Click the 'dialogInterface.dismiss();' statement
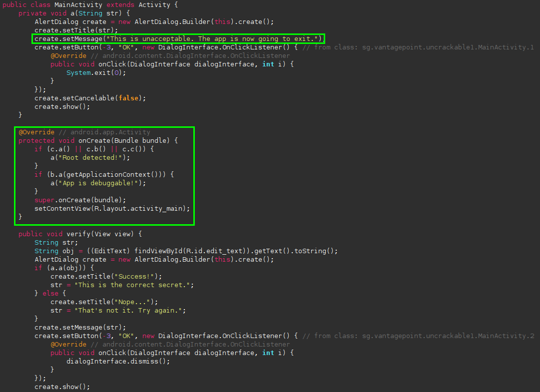This screenshot has width=540, height=392. [x=118, y=362]
